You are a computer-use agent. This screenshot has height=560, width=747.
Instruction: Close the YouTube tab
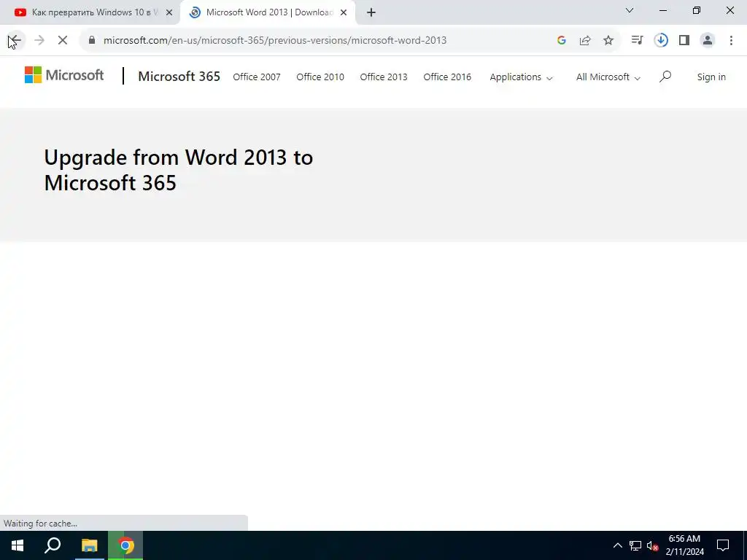point(169,12)
